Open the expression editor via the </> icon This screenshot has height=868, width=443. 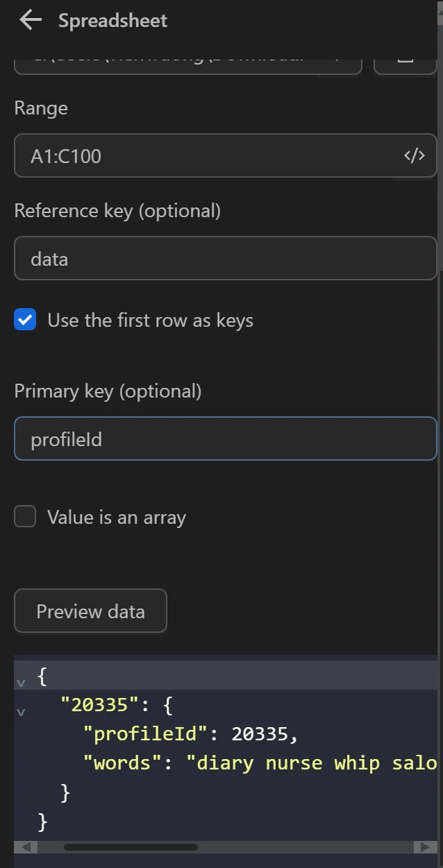414,155
